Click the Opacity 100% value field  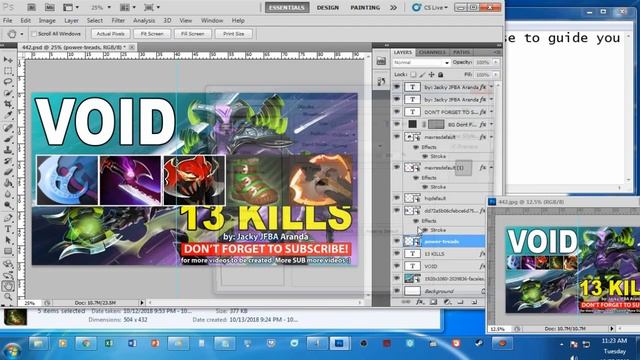[x=483, y=62]
